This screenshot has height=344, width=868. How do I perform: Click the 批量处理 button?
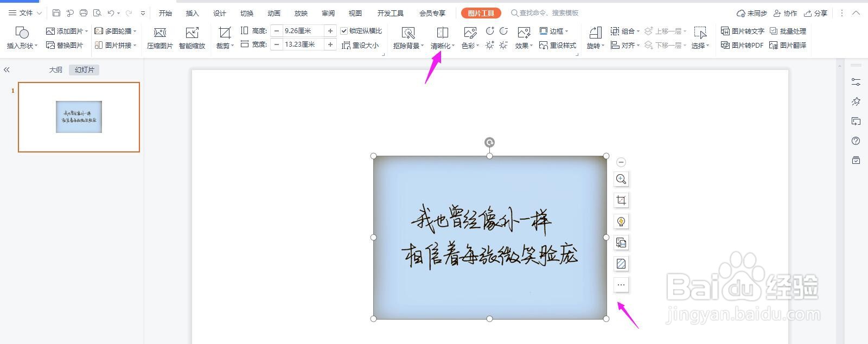[x=788, y=31]
